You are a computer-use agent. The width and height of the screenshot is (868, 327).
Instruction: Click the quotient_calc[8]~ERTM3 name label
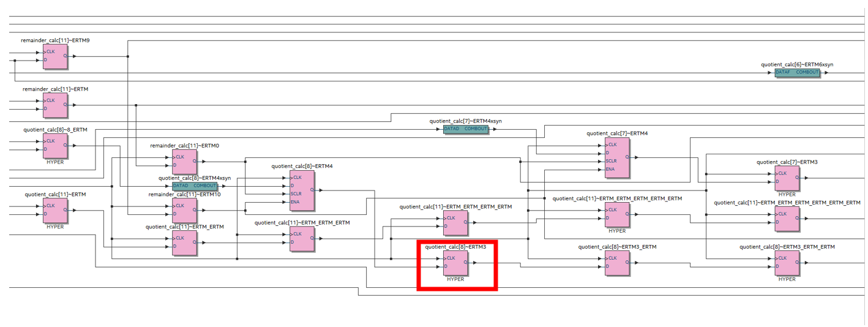point(455,247)
